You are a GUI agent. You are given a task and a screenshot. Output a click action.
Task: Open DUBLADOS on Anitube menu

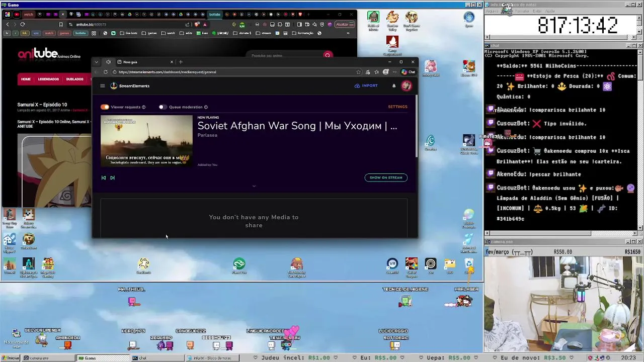74,79
